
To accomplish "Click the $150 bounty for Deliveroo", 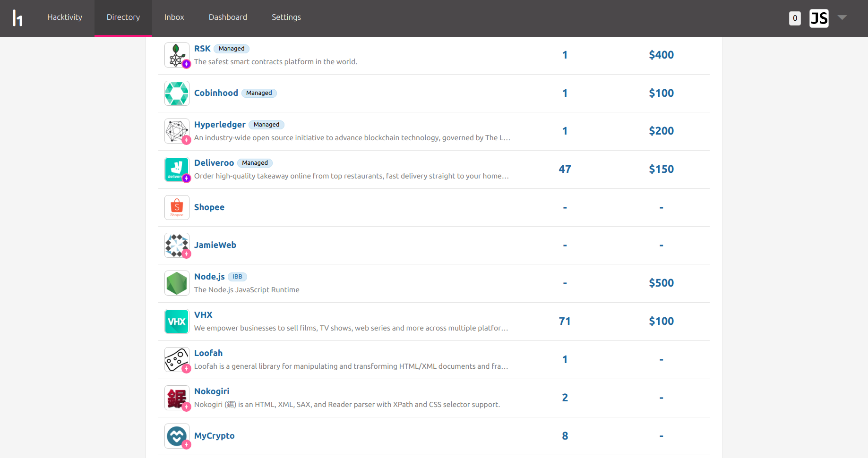I will (x=661, y=169).
